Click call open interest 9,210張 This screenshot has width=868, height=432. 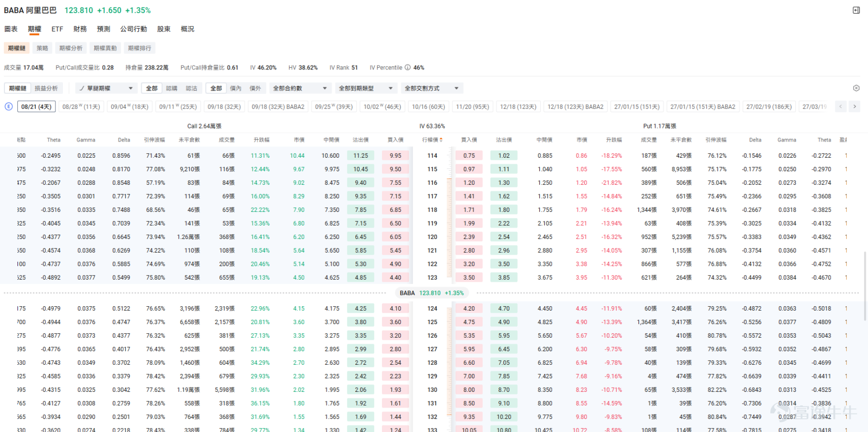coord(190,169)
